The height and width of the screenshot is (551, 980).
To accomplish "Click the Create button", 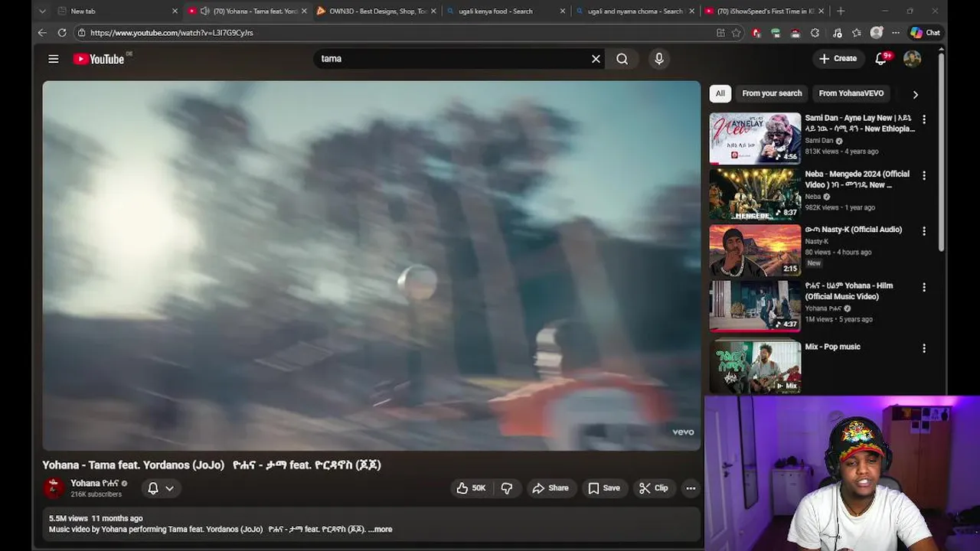I will click(838, 59).
